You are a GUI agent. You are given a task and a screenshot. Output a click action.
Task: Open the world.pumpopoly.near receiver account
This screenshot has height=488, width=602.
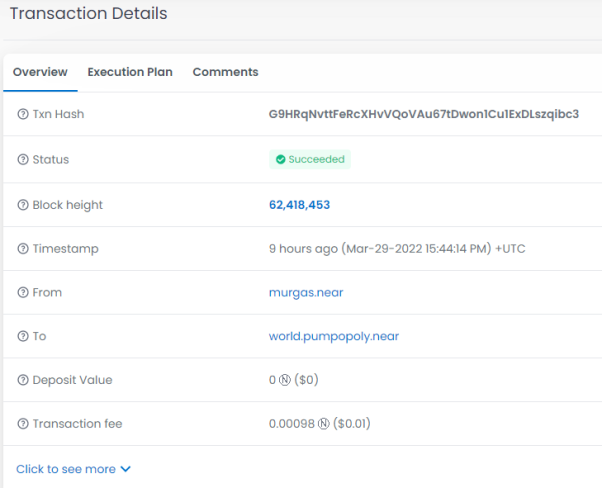(x=334, y=336)
